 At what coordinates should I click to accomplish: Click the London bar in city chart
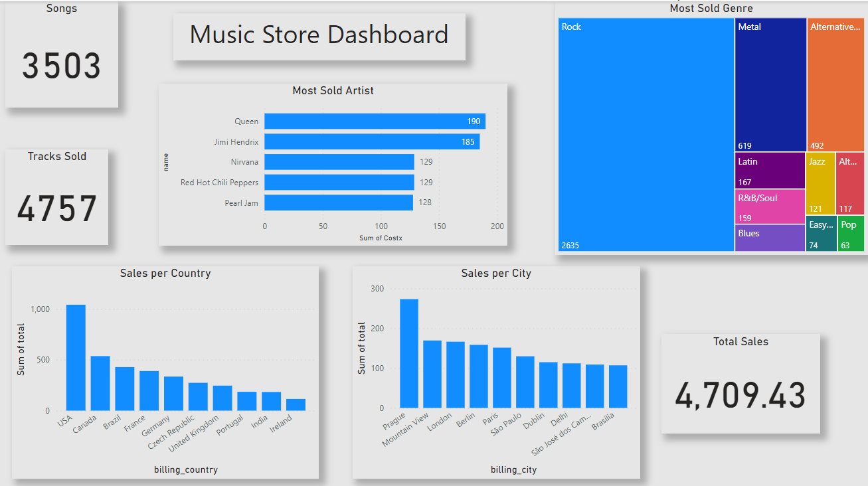click(456, 374)
